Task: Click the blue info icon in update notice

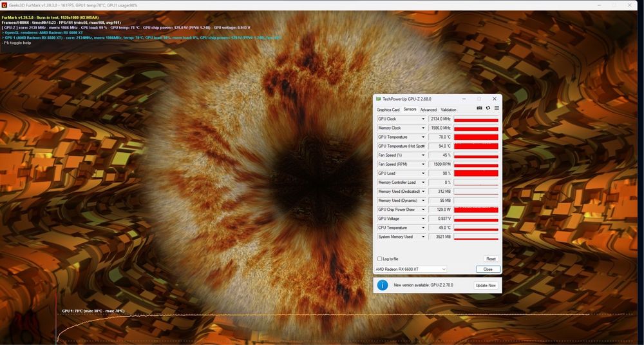Action: (x=383, y=285)
